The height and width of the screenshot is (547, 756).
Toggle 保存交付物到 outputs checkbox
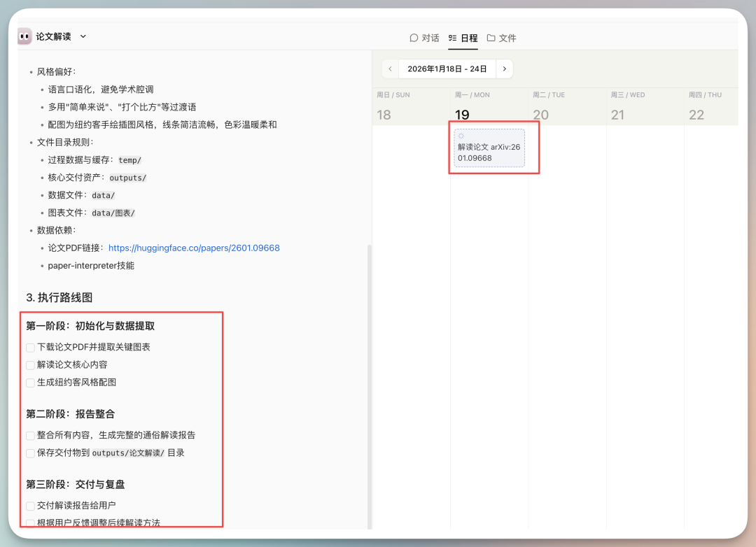(30, 453)
